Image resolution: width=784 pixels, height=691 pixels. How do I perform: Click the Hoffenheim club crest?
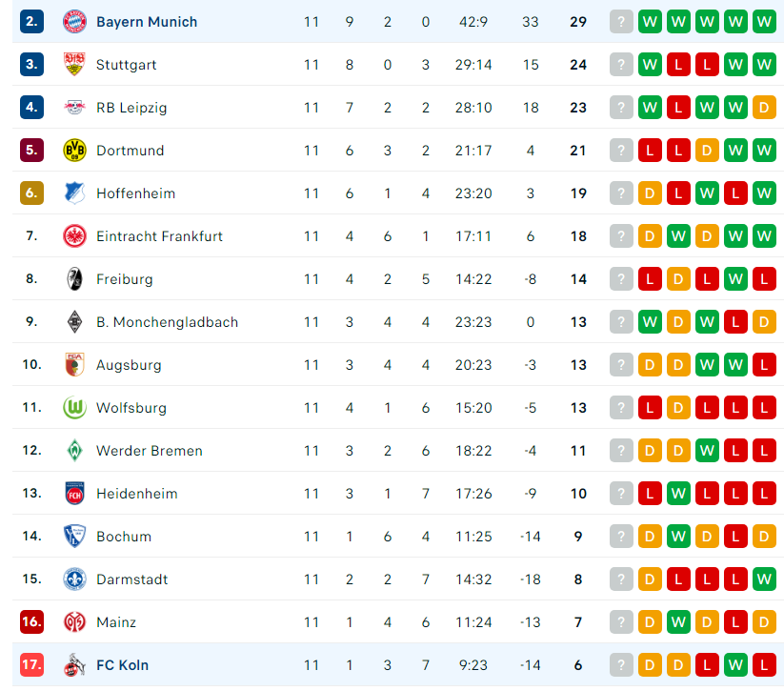click(74, 193)
